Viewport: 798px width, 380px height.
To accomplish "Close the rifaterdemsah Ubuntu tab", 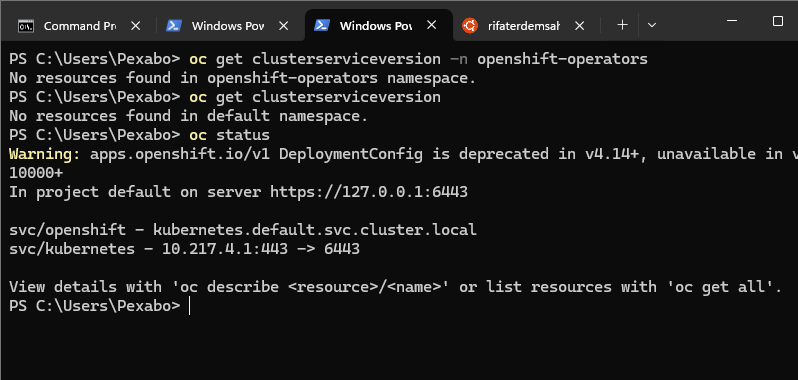I will click(x=579, y=25).
